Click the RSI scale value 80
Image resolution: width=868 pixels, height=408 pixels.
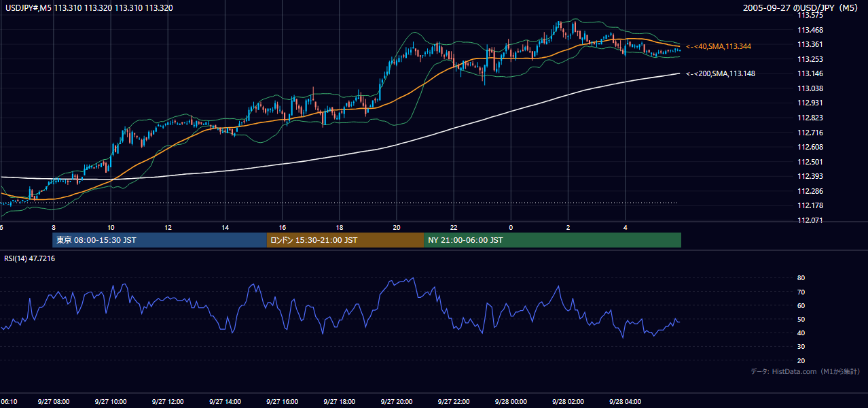(x=801, y=278)
